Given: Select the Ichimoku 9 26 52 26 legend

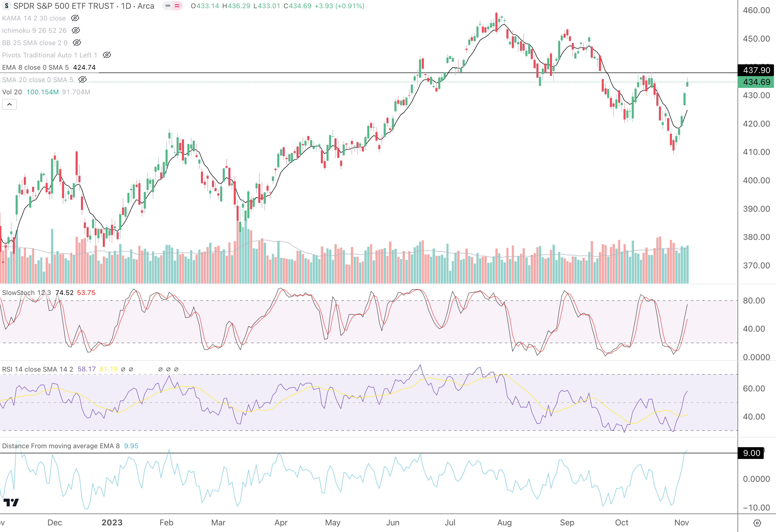Looking at the screenshot, I should pos(34,31).
